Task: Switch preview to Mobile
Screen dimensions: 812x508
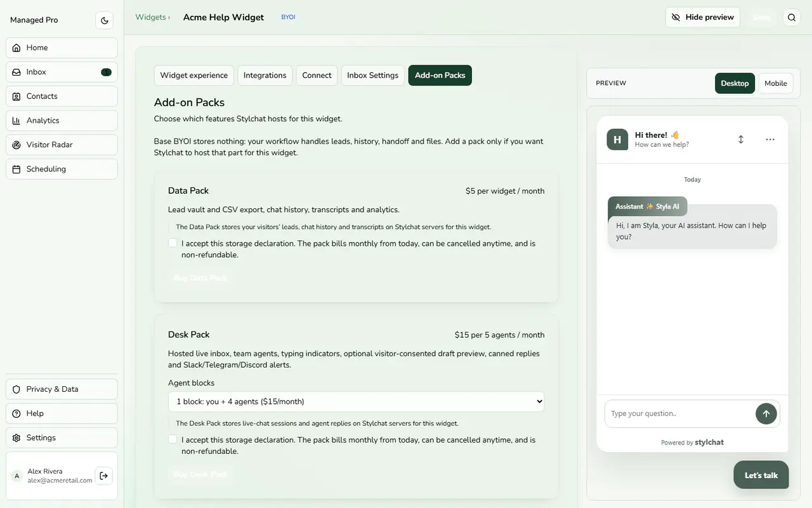Action: (x=776, y=83)
